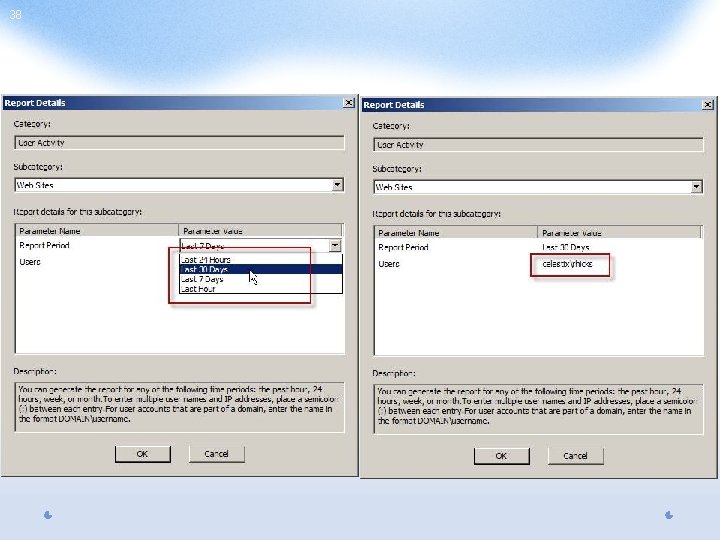Click the next slide arrow icon at bottom right
Image resolution: width=720 pixels, height=540 pixels.
point(669,515)
